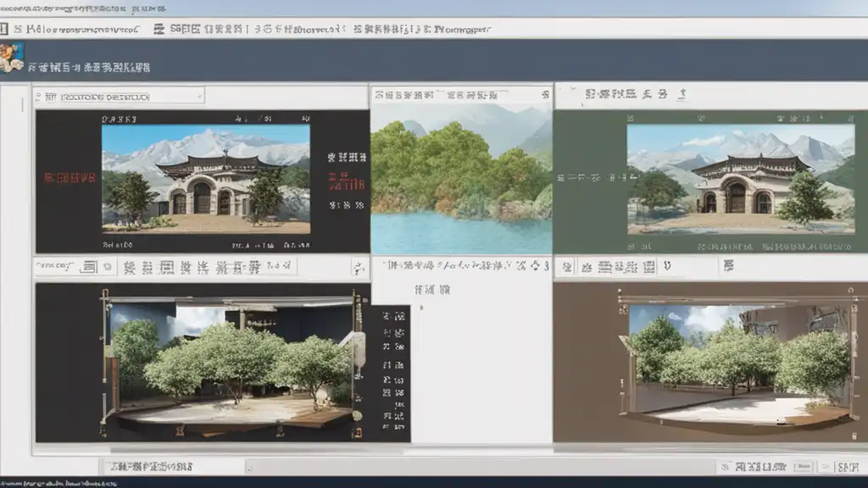Toggle the last entry in the dark vertical list
This screenshot has width=868, height=488.
pos(390,428)
